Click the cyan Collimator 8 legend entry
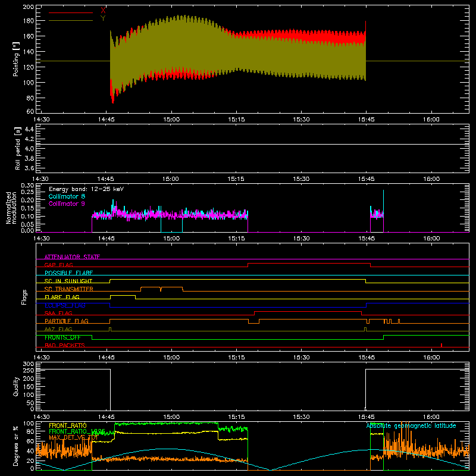 [x=67, y=196]
